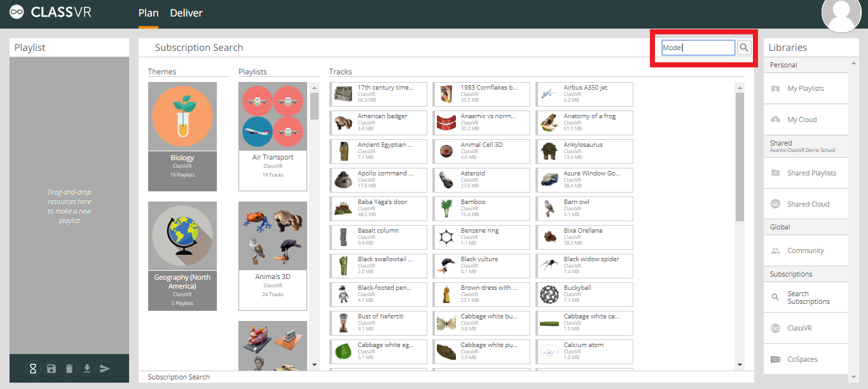
Task: Select the Geography (North America) theme card
Action: (183, 256)
